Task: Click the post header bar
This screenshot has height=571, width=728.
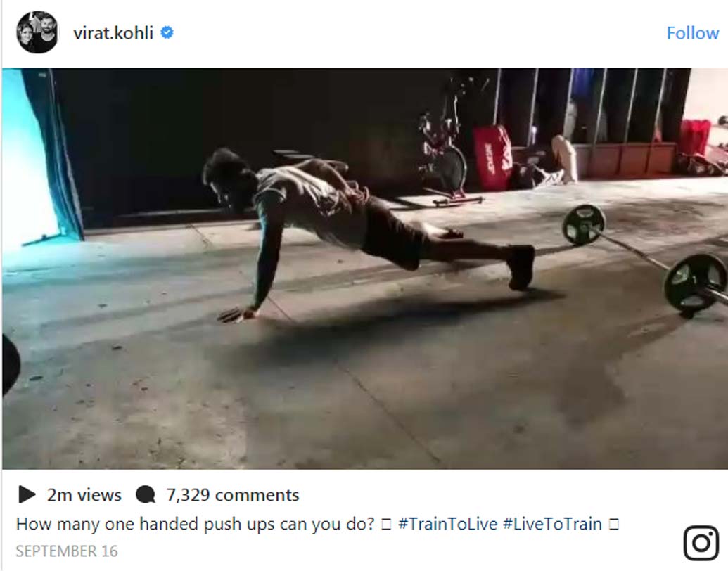Action: pyautogui.click(x=364, y=32)
